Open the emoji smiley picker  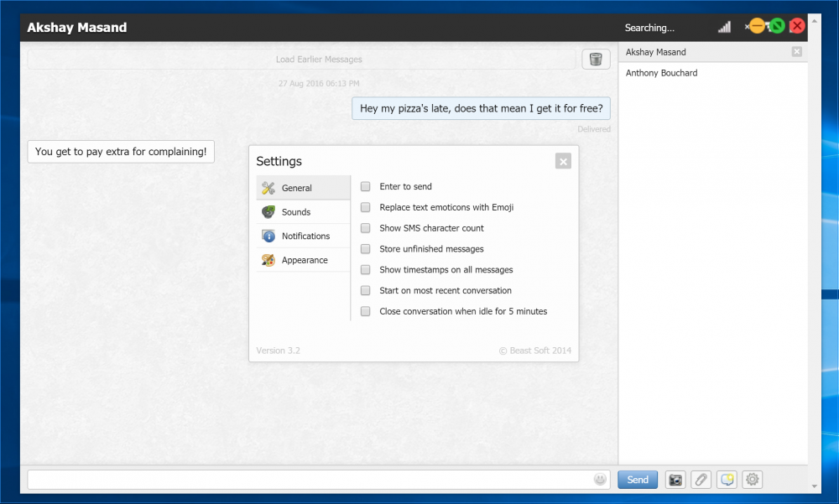click(600, 480)
